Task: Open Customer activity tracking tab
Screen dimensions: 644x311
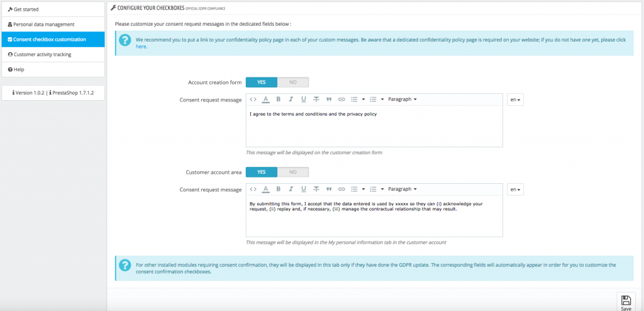Action: pyautogui.click(x=53, y=54)
